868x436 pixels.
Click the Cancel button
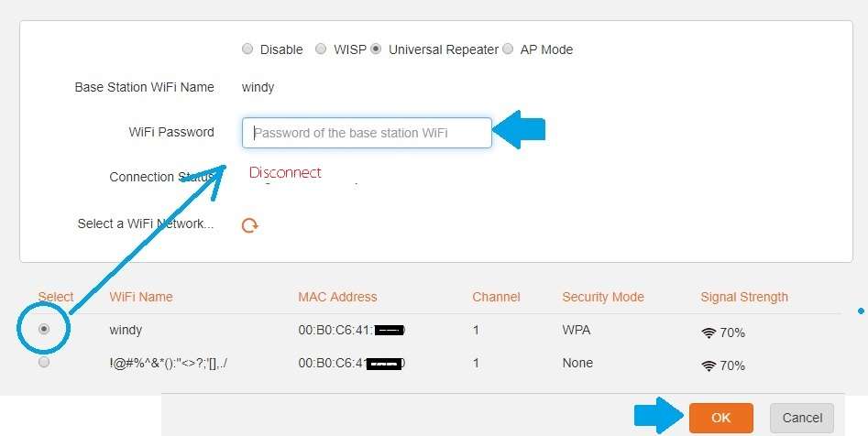802,418
